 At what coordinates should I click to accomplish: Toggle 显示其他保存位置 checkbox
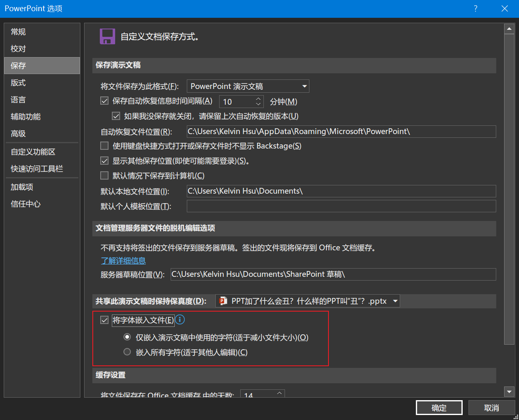pyautogui.click(x=104, y=161)
